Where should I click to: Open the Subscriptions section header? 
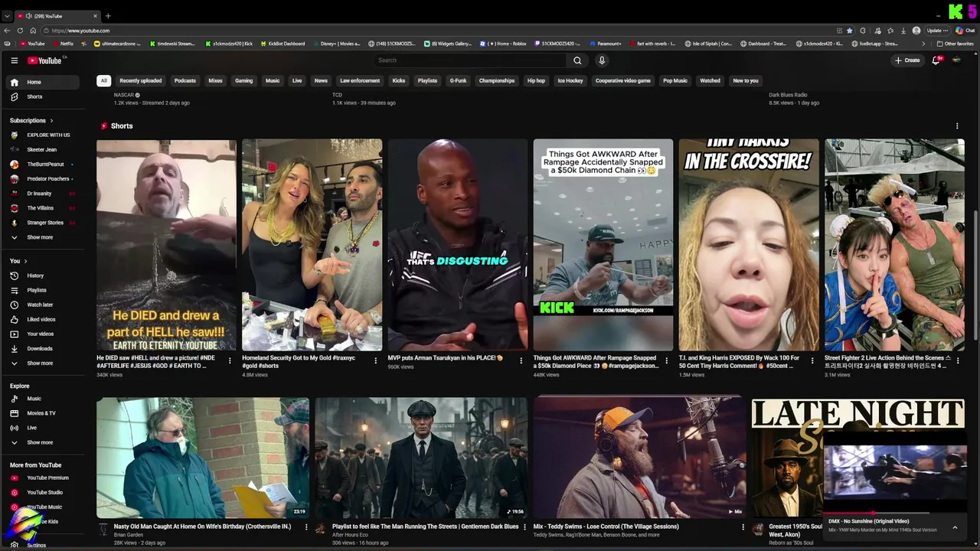point(31,120)
